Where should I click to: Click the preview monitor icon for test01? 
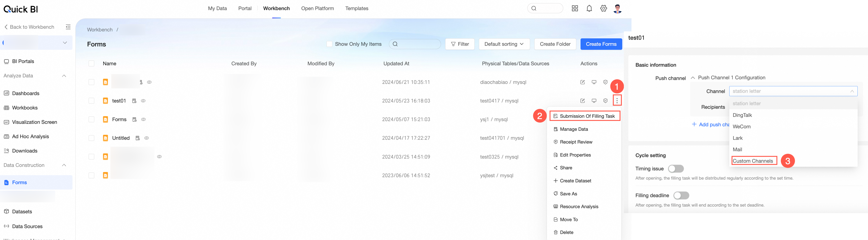pos(594,101)
